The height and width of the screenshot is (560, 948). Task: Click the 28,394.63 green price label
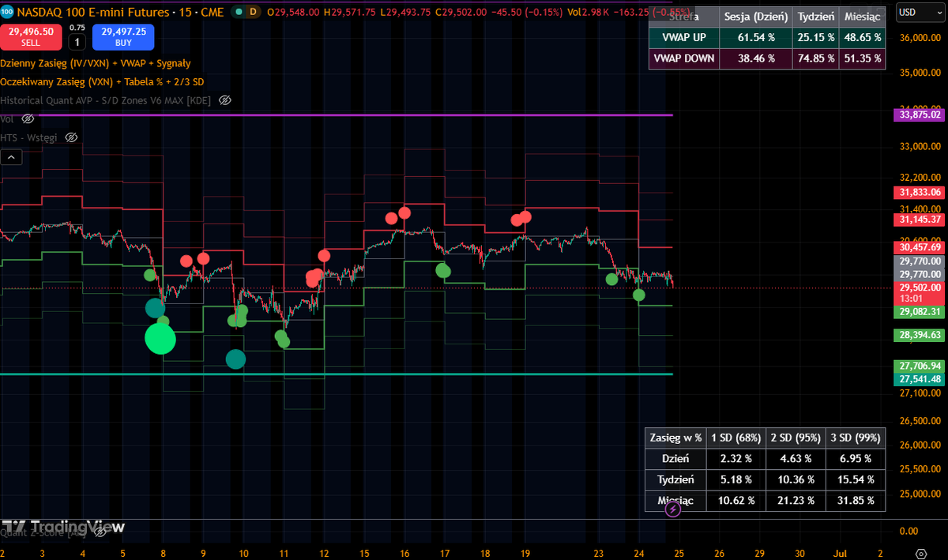click(x=920, y=336)
